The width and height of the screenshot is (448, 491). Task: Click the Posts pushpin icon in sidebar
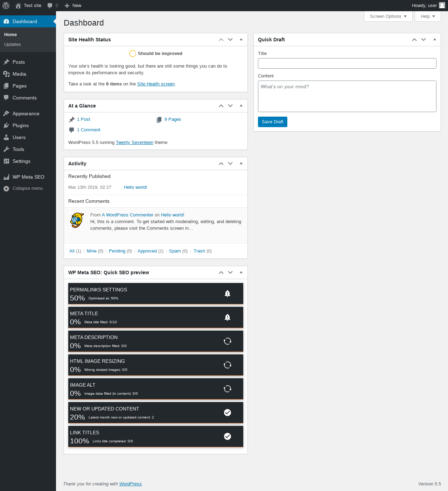click(x=6, y=62)
